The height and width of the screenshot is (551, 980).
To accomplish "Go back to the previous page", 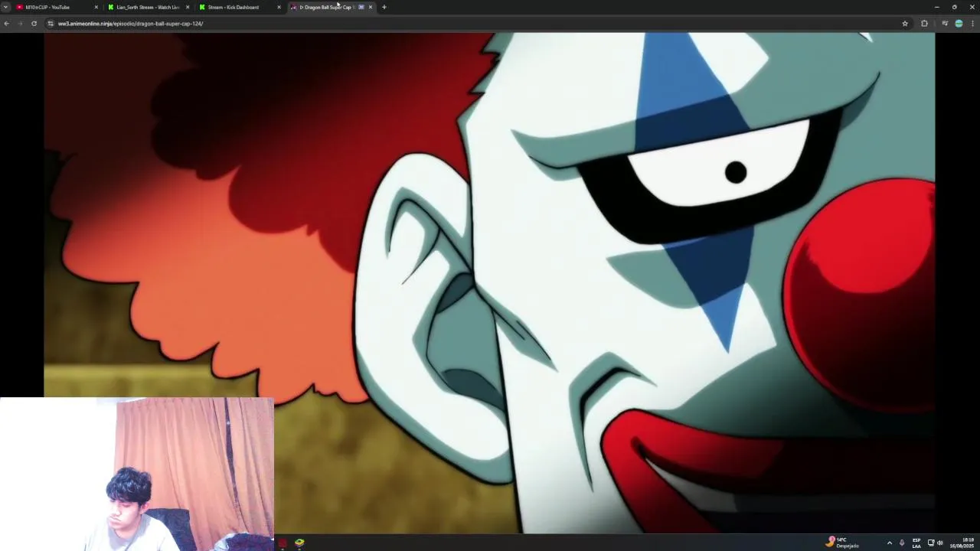I will [x=6, y=24].
